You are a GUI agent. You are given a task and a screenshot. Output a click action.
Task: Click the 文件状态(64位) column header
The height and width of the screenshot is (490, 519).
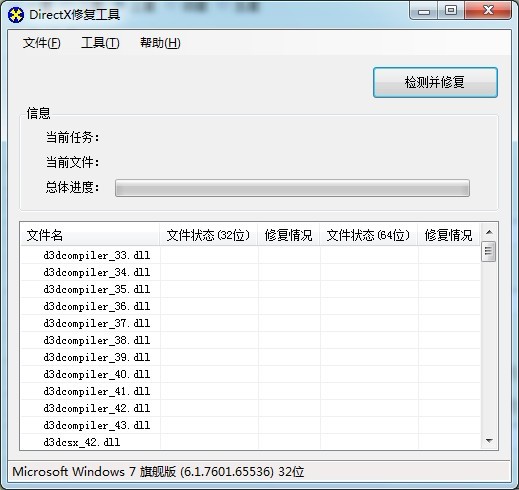[x=369, y=235]
